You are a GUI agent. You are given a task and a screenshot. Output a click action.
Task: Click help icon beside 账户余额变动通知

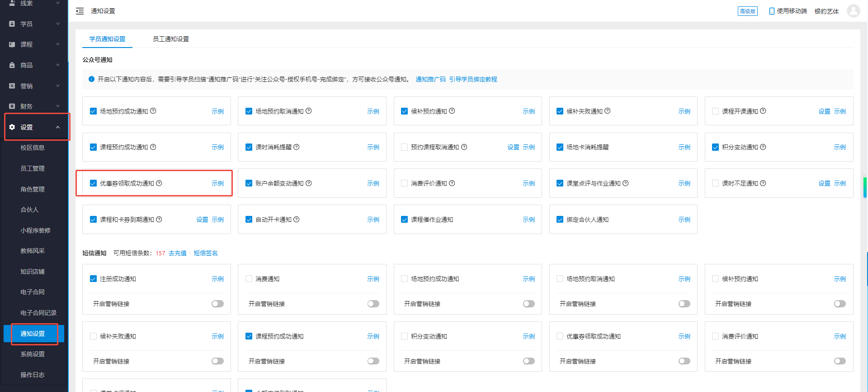click(x=309, y=183)
